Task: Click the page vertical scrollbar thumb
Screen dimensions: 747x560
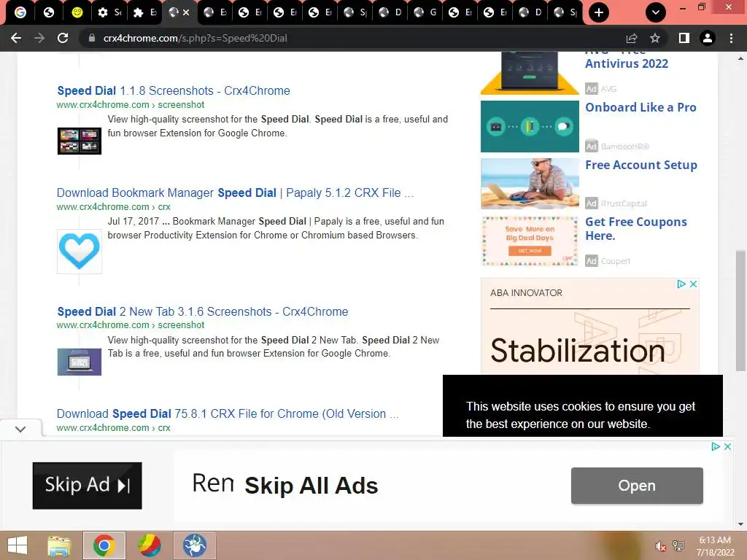Action: click(x=740, y=309)
